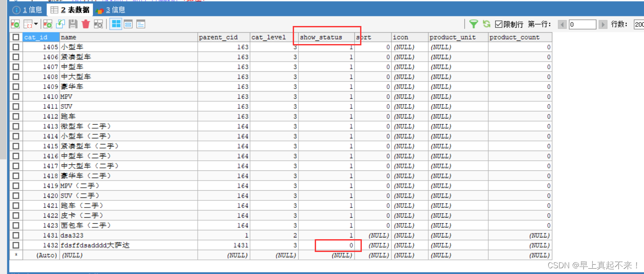The width and height of the screenshot is (644, 274).
Task: Select the name cell 微型车（二手）
Action: (129, 126)
